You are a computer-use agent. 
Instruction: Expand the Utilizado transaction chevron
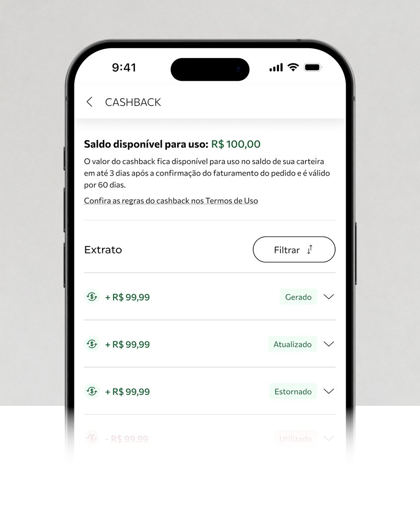click(x=329, y=439)
